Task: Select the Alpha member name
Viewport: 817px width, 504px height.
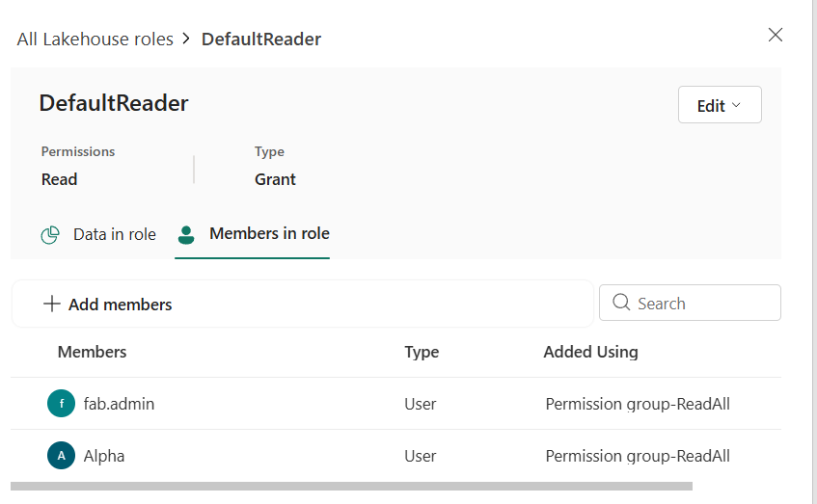Action: pyautogui.click(x=103, y=456)
